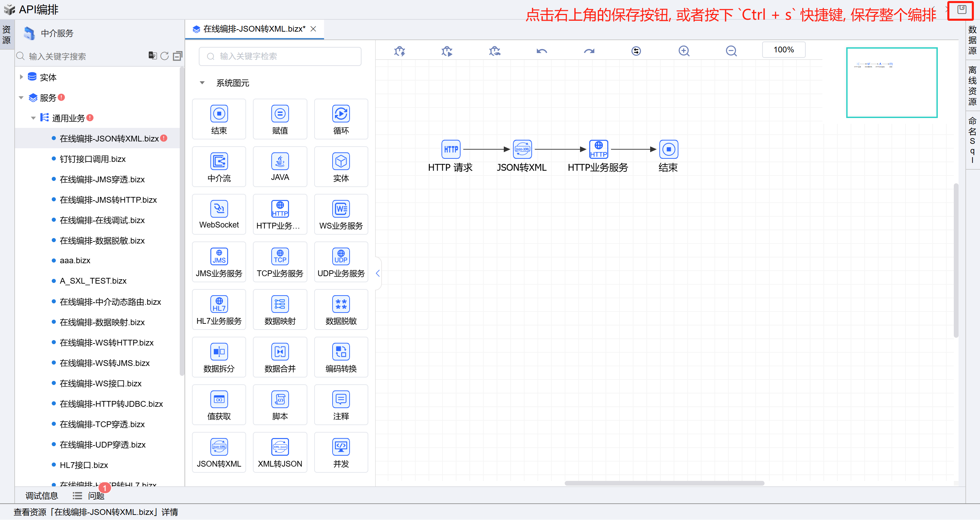Collapse the element palette side arrow

tap(378, 273)
